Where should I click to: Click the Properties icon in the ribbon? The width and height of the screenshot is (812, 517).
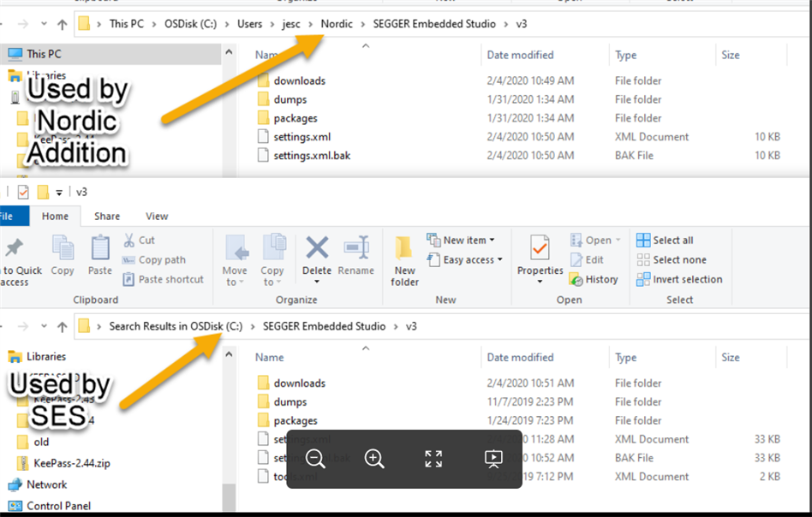(x=540, y=247)
